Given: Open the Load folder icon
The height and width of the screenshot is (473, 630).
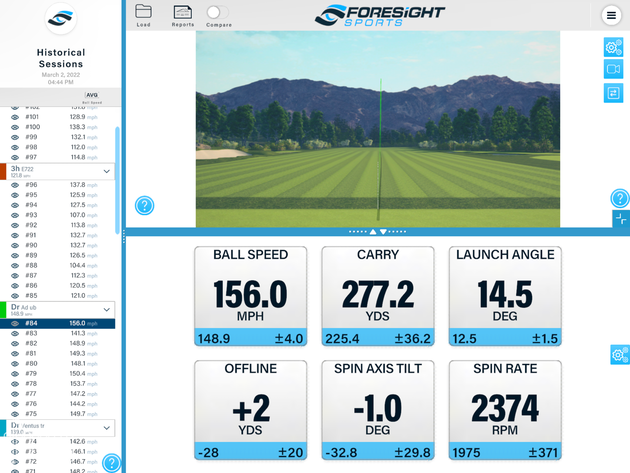Looking at the screenshot, I should tap(143, 13).
